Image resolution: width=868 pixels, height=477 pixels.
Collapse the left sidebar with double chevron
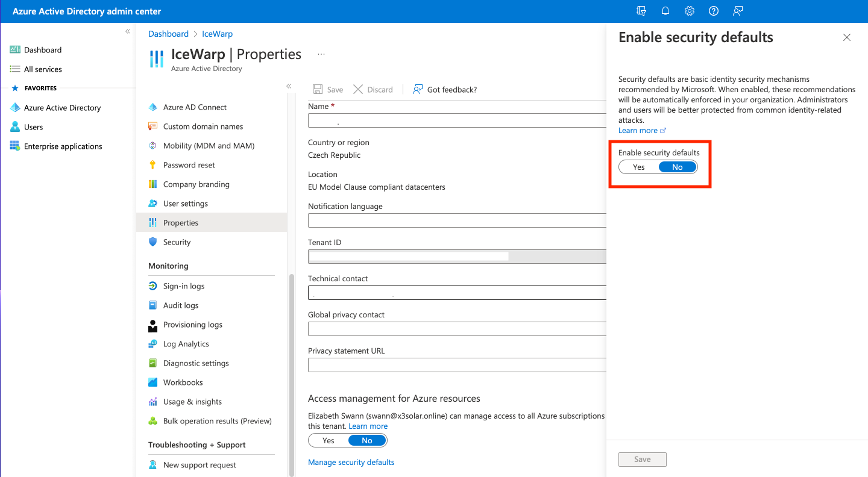(x=128, y=31)
